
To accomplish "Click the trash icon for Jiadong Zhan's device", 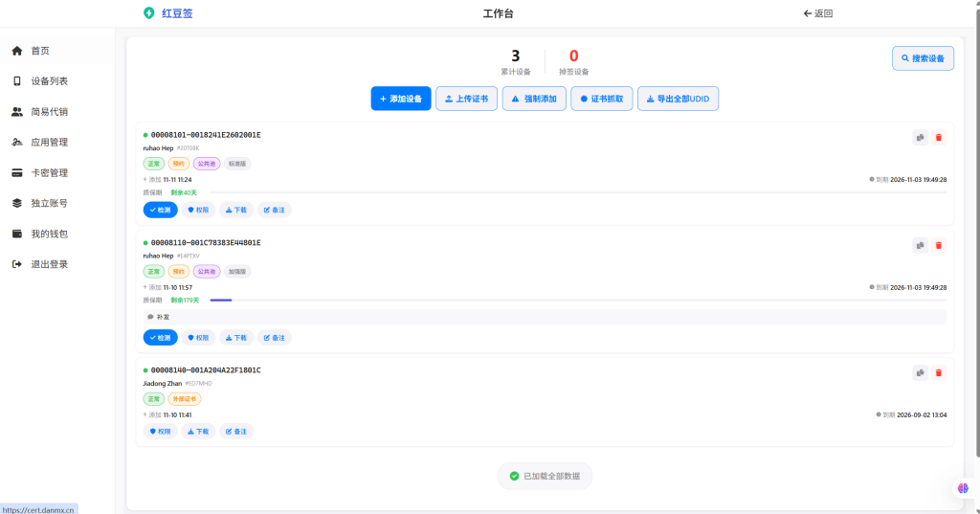I will pyautogui.click(x=938, y=372).
